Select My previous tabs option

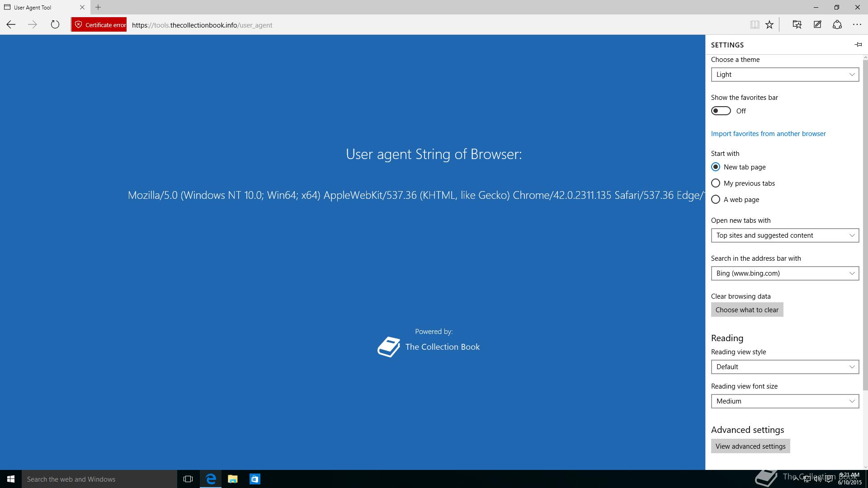[x=743, y=183]
